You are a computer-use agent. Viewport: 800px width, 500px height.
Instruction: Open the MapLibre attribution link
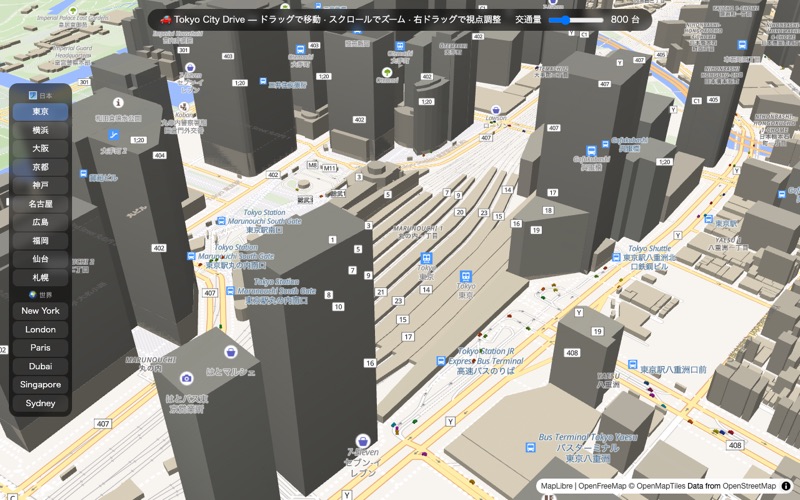pyautogui.click(x=557, y=486)
